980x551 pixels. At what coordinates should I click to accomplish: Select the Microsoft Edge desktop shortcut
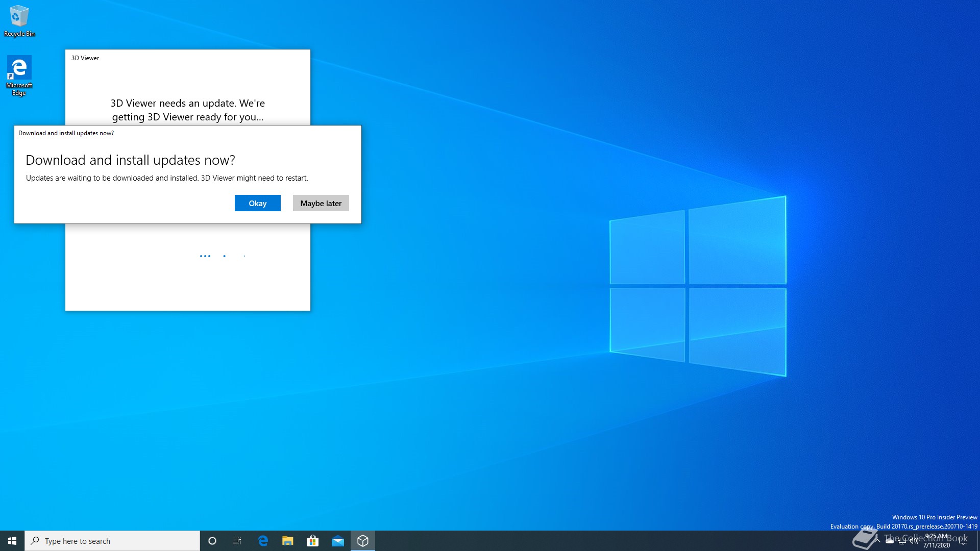[x=19, y=76]
